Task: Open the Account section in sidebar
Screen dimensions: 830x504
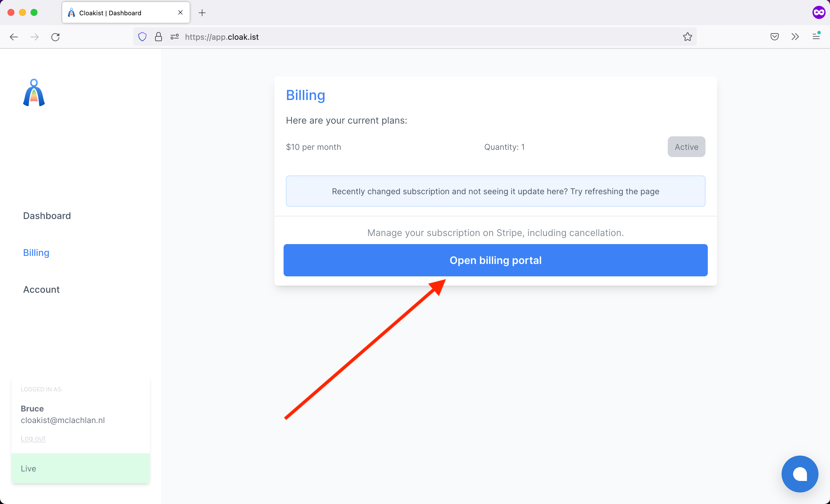Action: [41, 289]
